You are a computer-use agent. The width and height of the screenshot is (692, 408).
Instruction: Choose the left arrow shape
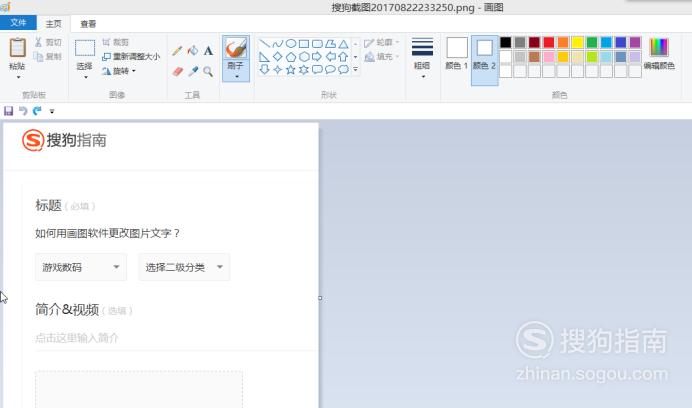tap(330, 57)
